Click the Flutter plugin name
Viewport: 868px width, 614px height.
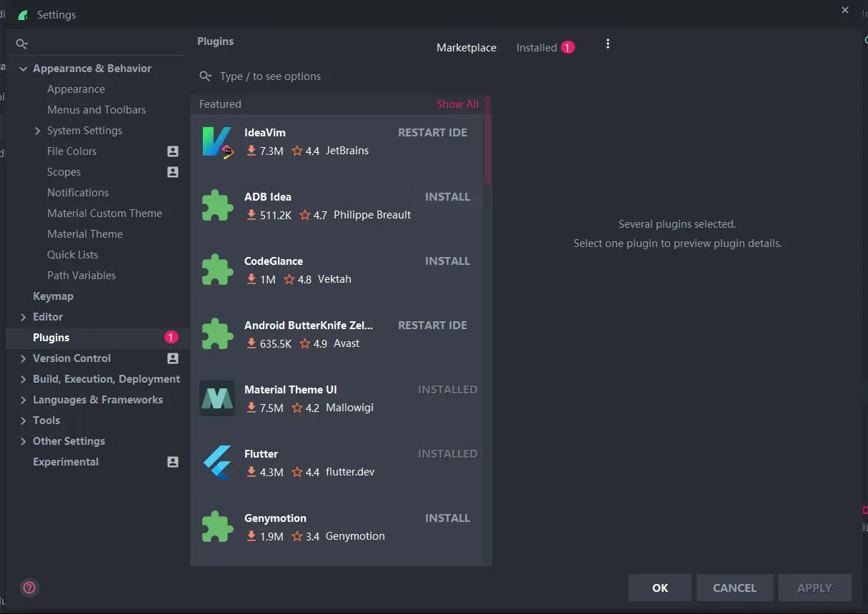tap(261, 454)
